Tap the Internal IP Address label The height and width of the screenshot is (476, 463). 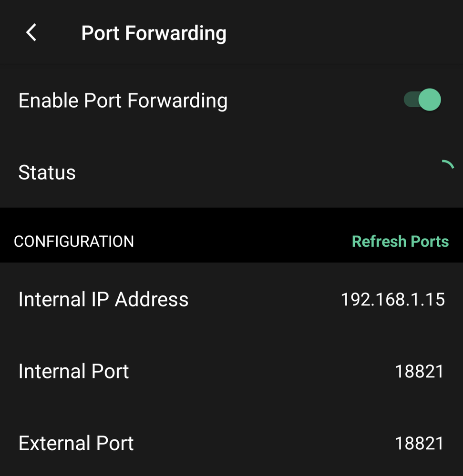coord(103,300)
